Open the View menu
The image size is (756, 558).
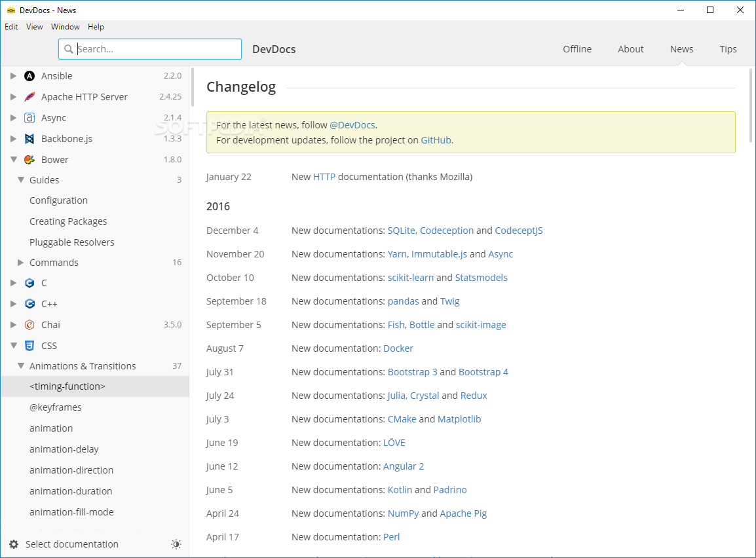[34, 27]
